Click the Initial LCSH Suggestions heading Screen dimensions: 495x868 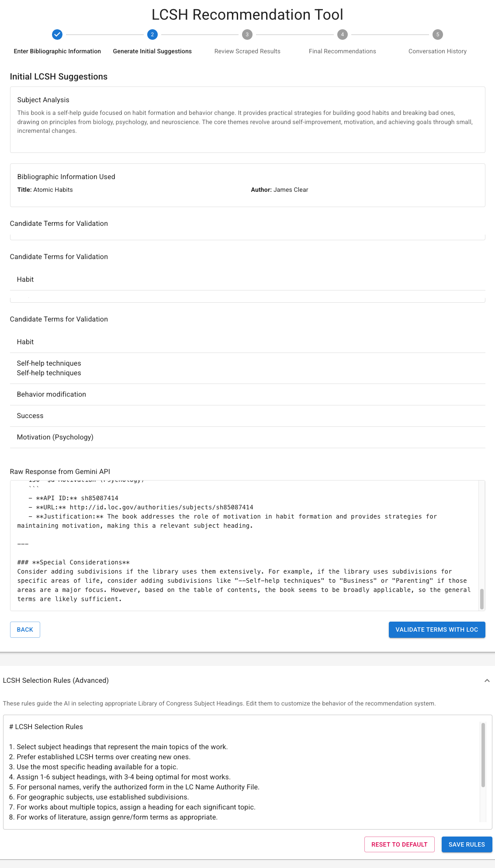click(x=59, y=76)
